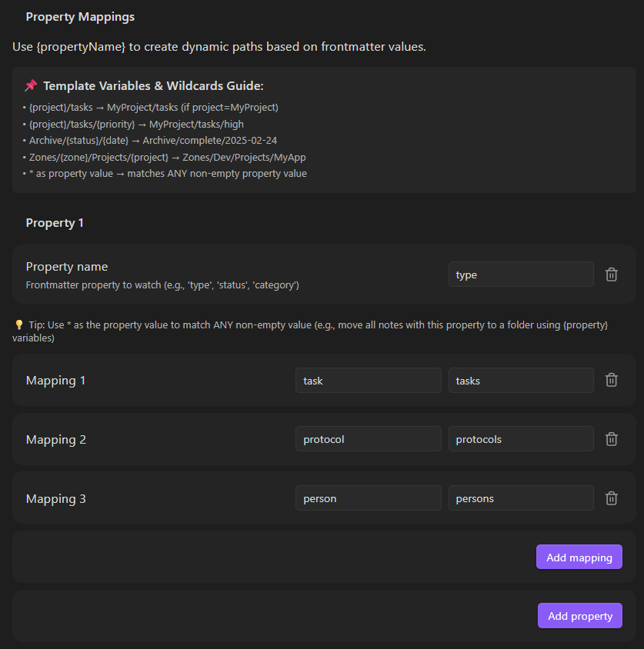
Task: Click the Template Variables & Wildcards Guide title
Action: coord(153,86)
